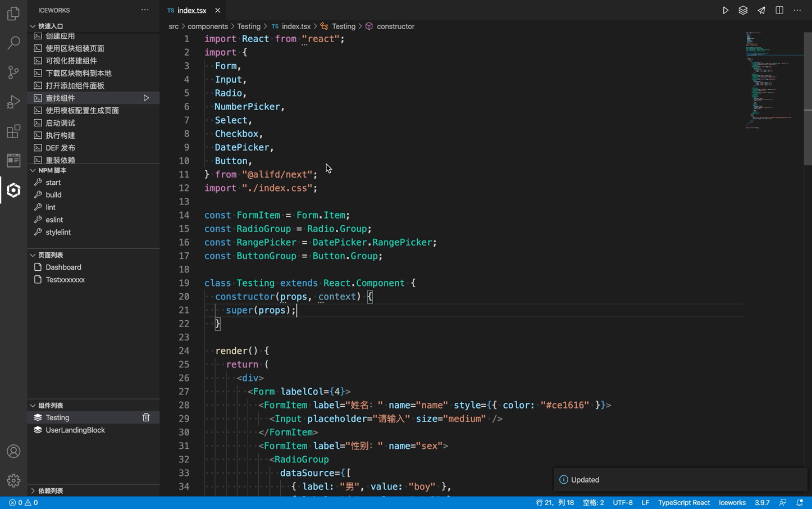Open the Explorer view in activity bar
The height and width of the screenshot is (509, 812).
(13, 13)
